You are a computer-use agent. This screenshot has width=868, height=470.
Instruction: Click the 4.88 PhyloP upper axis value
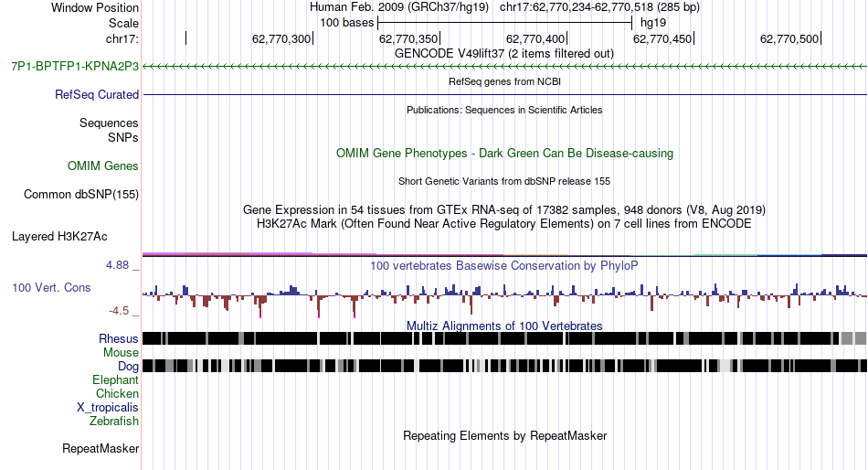click(117, 265)
